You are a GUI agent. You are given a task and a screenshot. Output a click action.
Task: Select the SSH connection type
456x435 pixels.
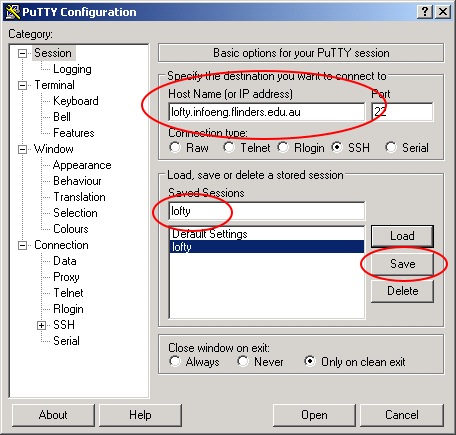coord(337,147)
